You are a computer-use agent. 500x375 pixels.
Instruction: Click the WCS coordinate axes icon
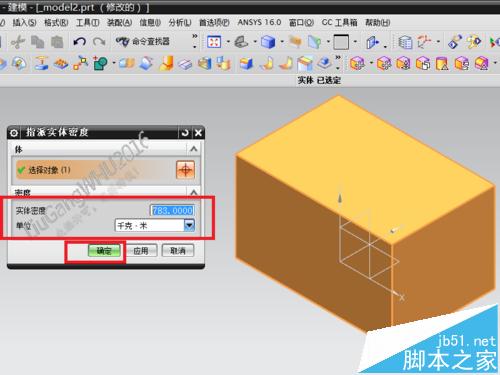click(x=424, y=42)
